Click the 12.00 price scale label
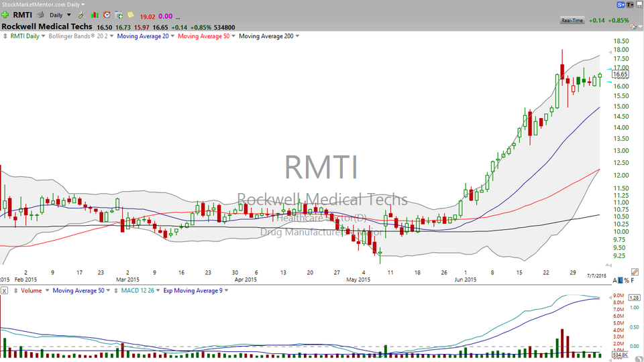This screenshot has width=644, height=362. (621, 175)
